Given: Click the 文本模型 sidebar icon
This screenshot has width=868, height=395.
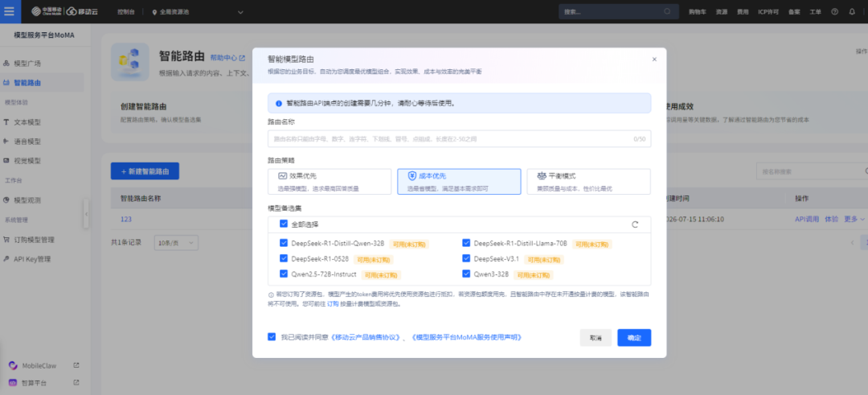Looking at the screenshot, I should [x=6, y=122].
